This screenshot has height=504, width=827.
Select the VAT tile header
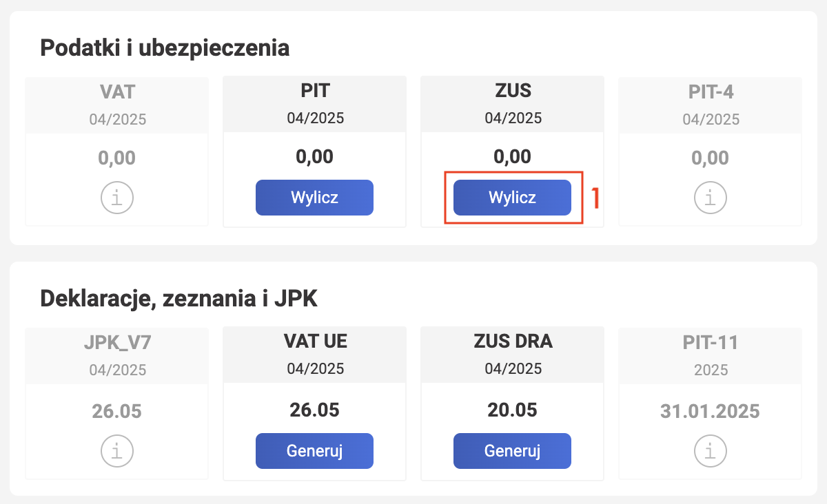point(117,90)
